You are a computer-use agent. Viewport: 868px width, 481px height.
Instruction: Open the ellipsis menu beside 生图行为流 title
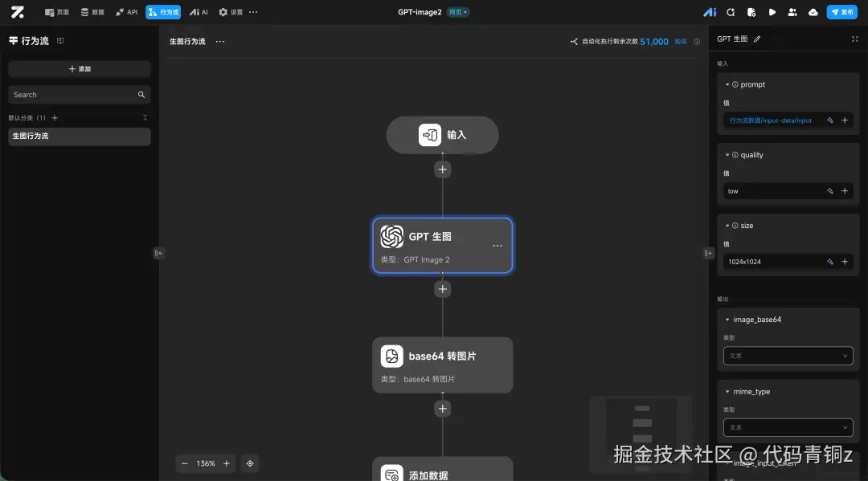(x=219, y=42)
